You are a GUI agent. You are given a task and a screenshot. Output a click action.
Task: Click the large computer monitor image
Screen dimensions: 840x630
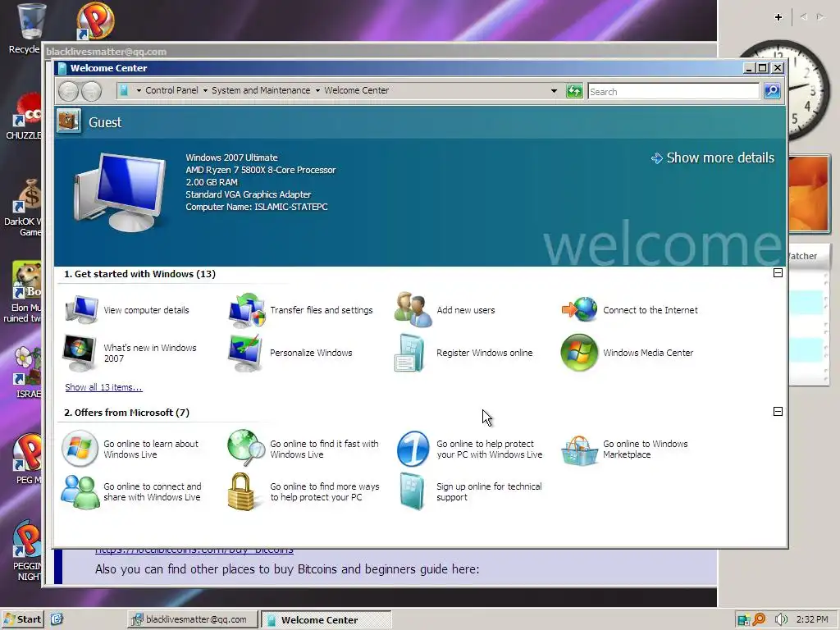(119, 192)
